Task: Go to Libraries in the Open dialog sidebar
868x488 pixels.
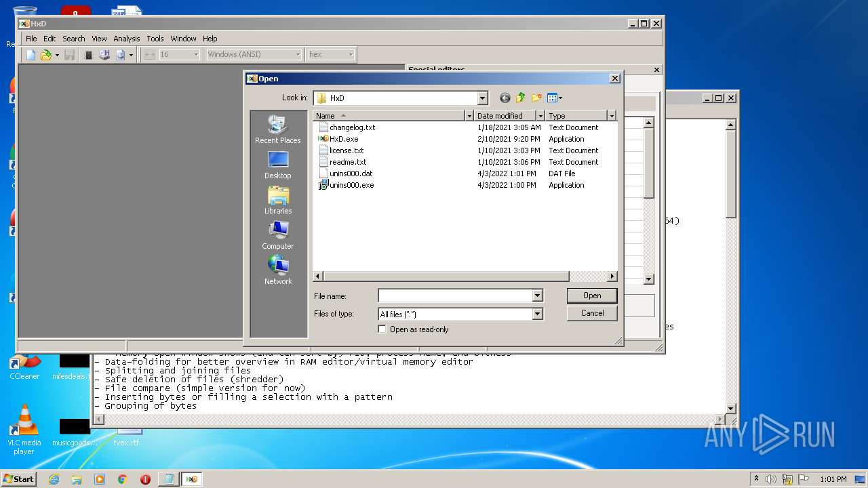Action: 278,200
